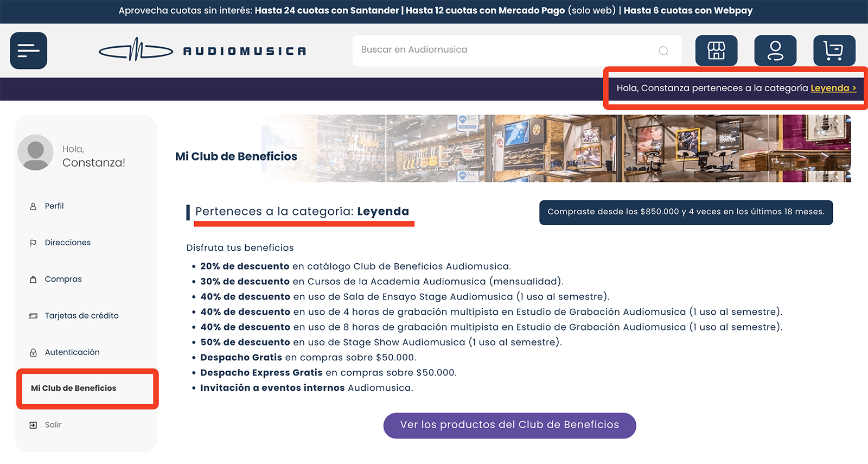The width and height of the screenshot is (868, 464).
Task: Open the shopping cart icon
Action: point(834,50)
